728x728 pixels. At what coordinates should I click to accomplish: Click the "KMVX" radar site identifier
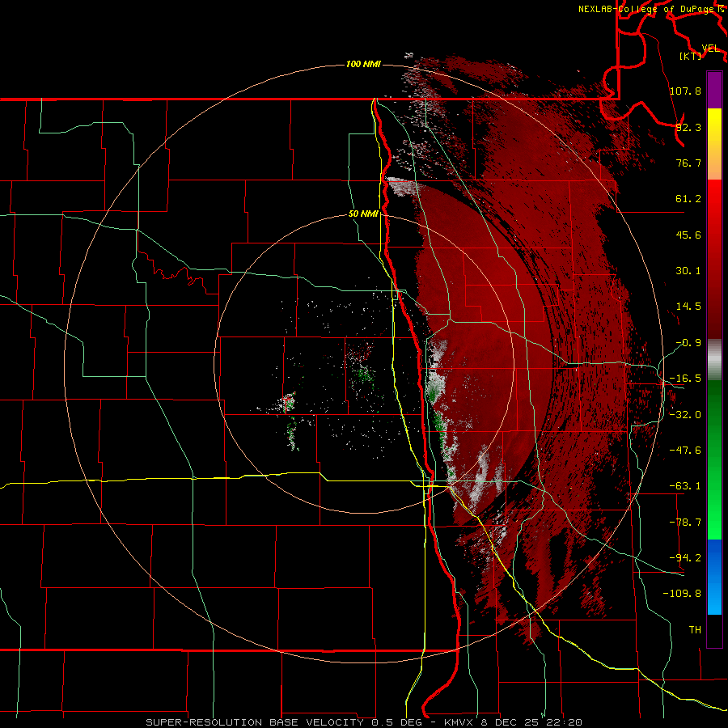pos(459,722)
